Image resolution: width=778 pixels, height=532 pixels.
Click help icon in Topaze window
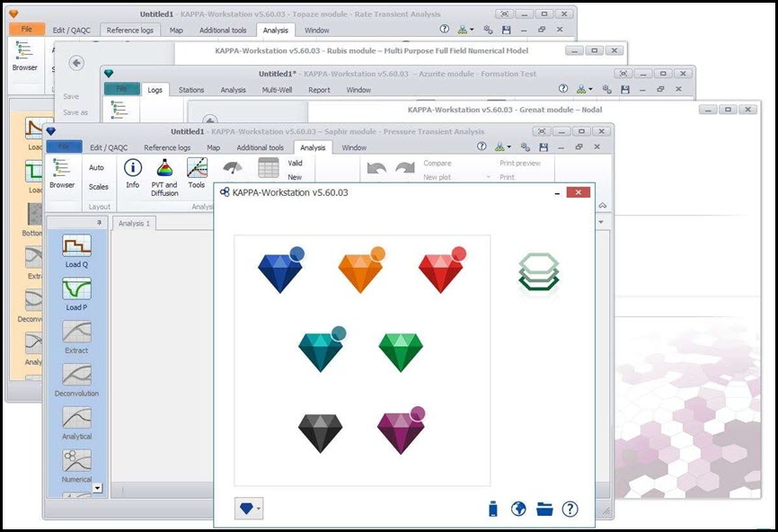pos(445,30)
